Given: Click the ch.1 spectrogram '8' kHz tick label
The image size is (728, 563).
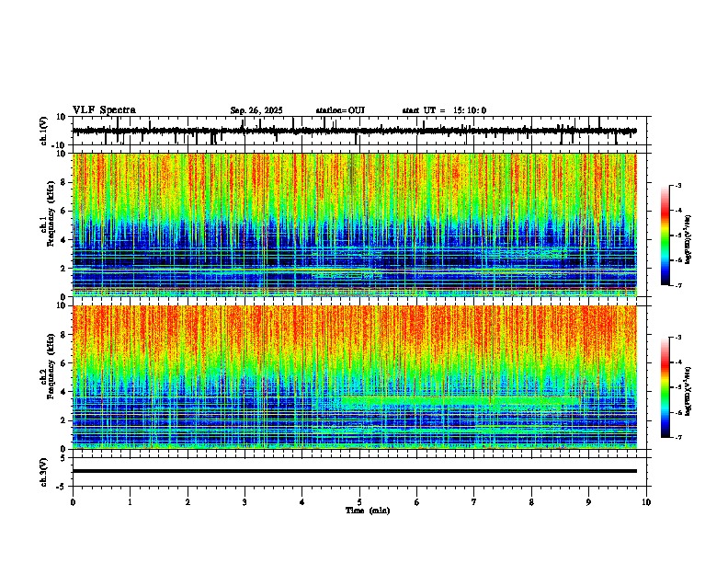Looking at the screenshot, I should point(63,182).
